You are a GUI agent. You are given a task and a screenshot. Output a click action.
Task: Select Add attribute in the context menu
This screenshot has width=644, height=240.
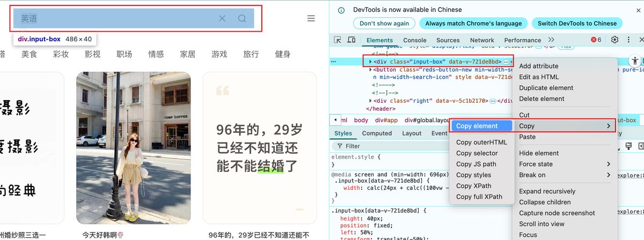click(x=539, y=66)
